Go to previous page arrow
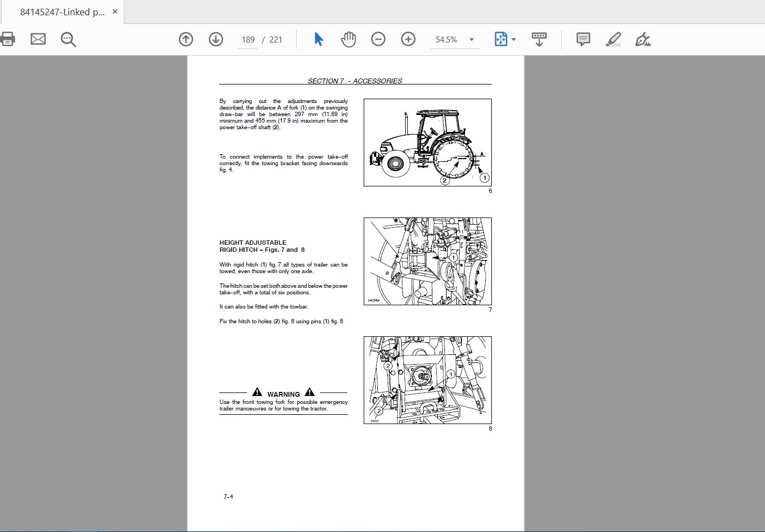Image resolution: width=765 pixels, height=532 pixels. point(186,39)
